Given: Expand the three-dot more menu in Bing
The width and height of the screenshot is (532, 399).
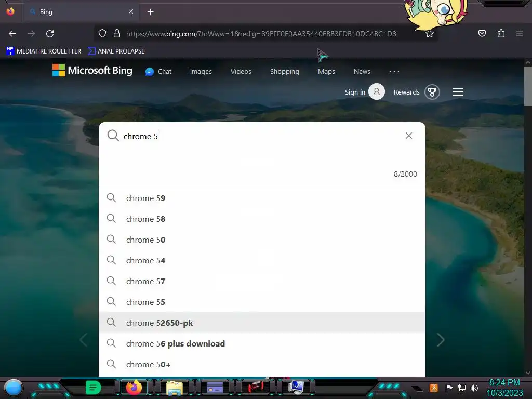Looking at the screenshot, I should point(394,71).
